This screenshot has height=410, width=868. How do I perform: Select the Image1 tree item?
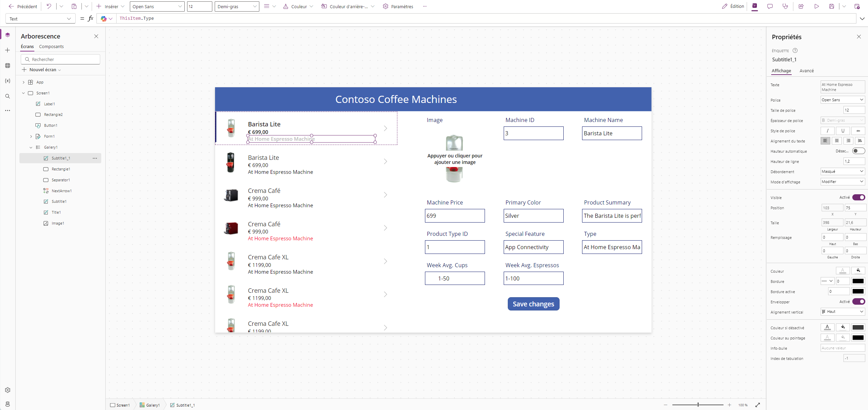[58, 223]
